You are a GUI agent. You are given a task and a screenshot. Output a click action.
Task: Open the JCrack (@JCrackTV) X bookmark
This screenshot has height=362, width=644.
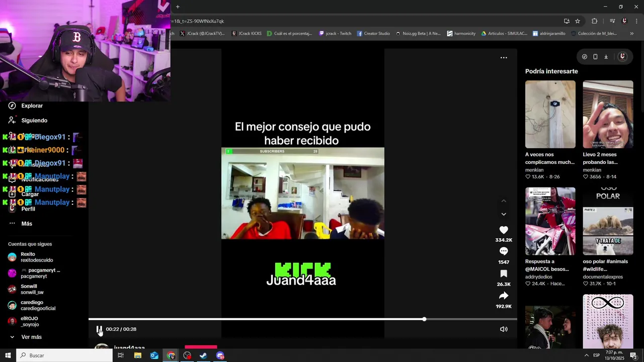(x=202, y=34)
